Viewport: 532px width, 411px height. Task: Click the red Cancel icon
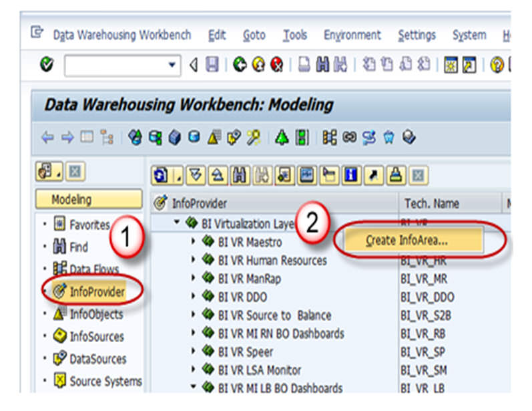pos(276,65)
